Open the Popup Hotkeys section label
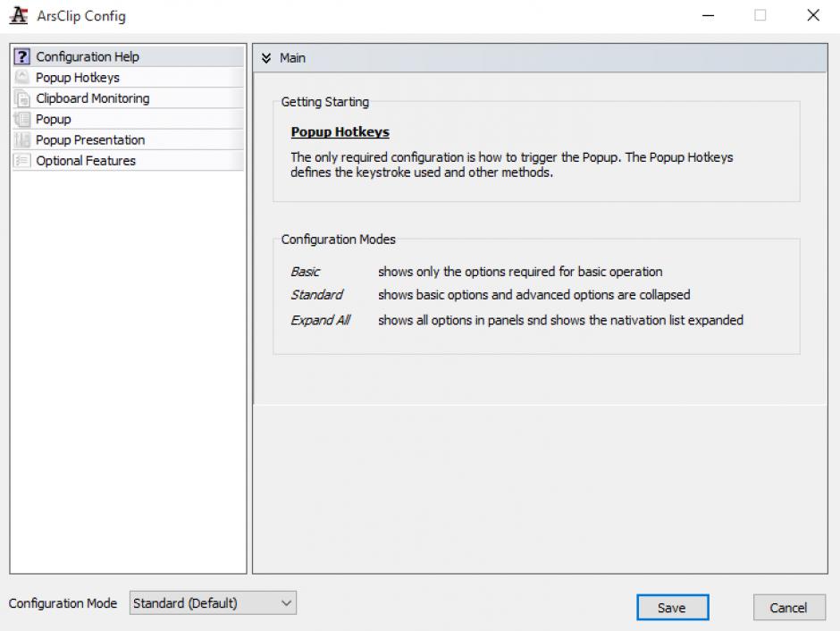Image resolution: width=840 pixels, height=631 pixels. pyautogui.click(x=78, y=78)
